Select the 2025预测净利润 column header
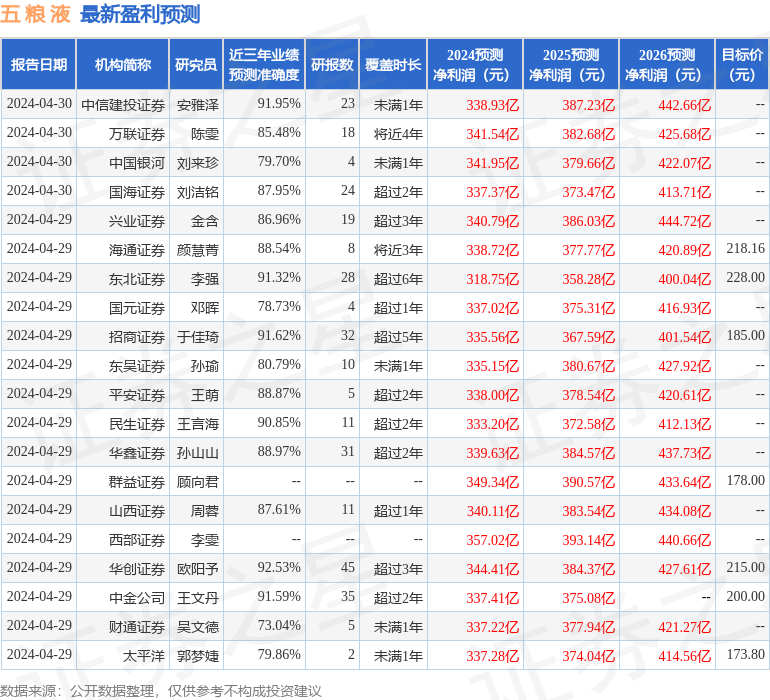The height and width of the screenshot is (700, 770). click(x=571, y=64)
